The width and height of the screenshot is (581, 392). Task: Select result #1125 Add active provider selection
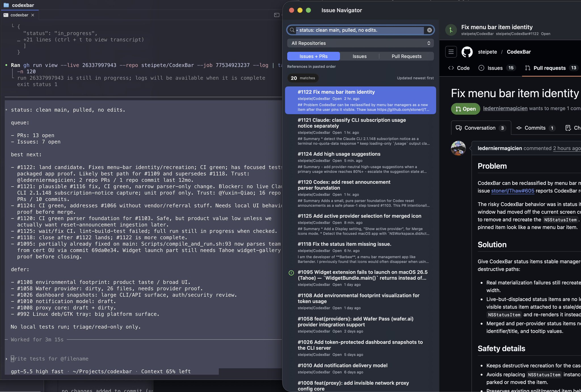[360, 224]
